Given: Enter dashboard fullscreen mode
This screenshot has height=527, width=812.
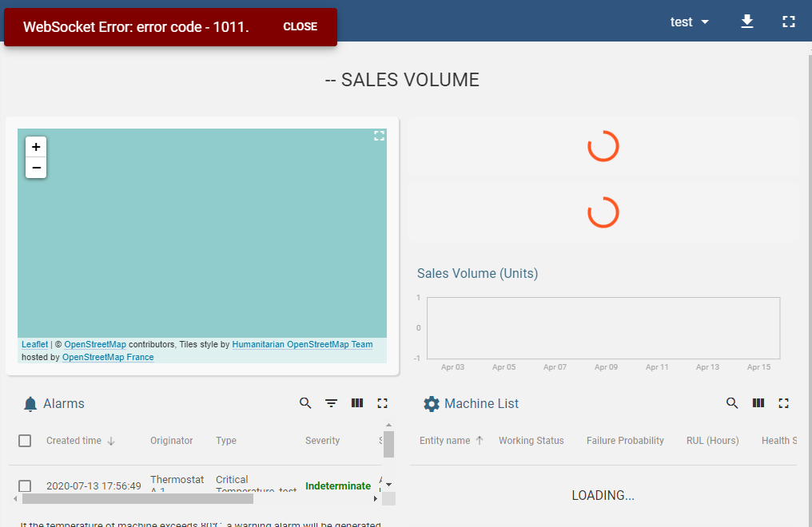Looking at the screenshot, I should pos(788,22).
